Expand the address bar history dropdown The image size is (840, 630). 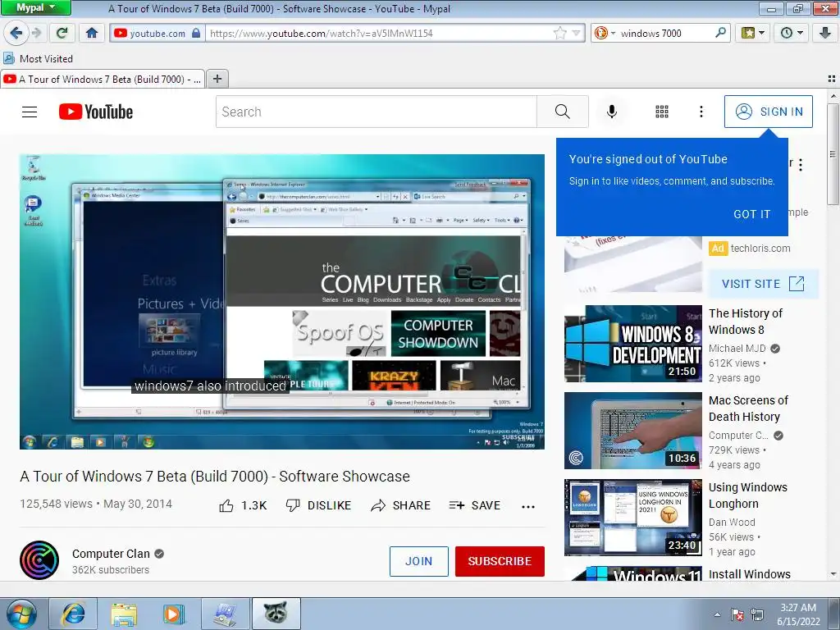577,33
